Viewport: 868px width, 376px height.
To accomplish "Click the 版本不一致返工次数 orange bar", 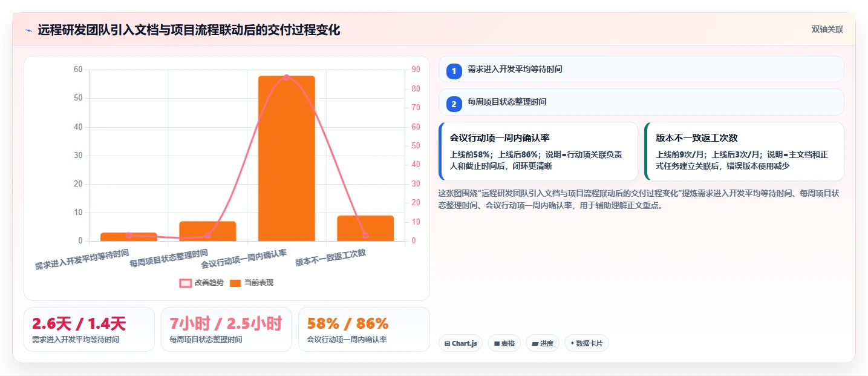I will pos(365,228).
